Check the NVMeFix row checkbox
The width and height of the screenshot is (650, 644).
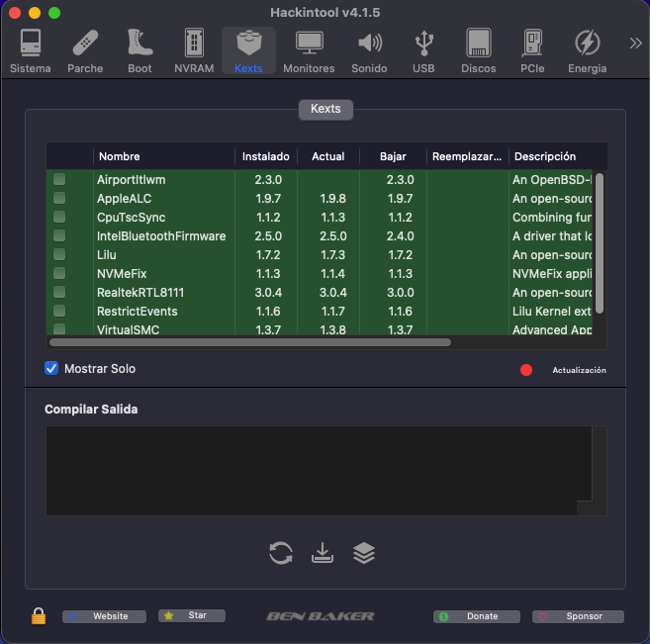[59, 273]
